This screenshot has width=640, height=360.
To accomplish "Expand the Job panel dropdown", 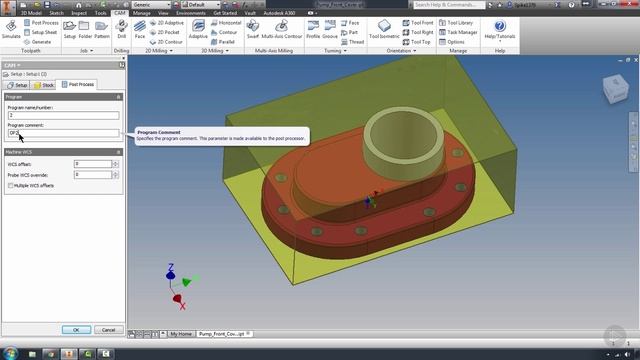I will pyautogui.click(x=87, y=51).
